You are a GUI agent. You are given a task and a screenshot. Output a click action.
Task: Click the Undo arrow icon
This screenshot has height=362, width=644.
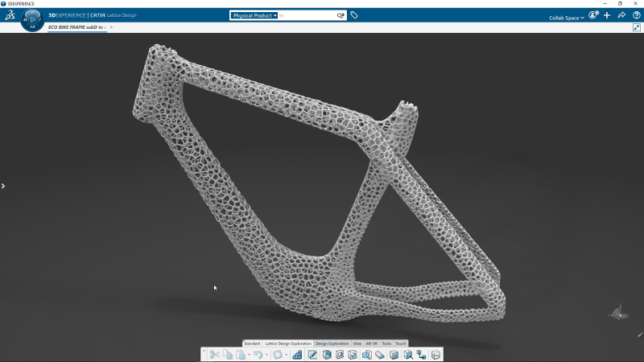point(256,354)
